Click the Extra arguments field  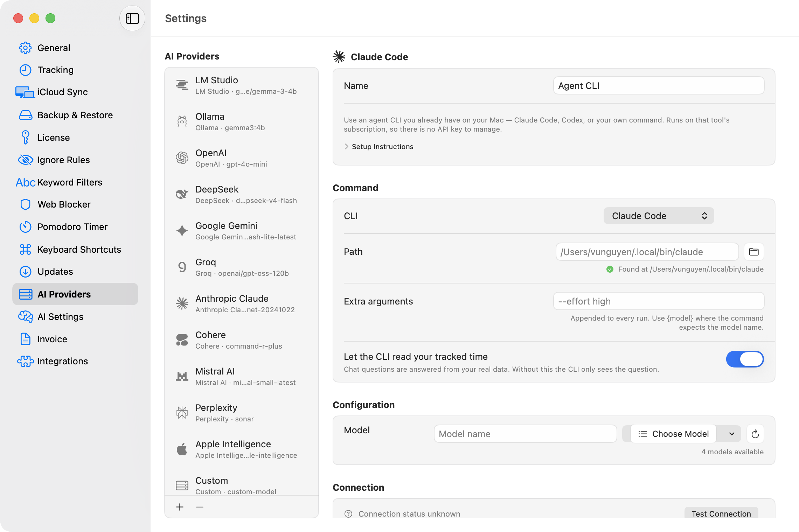coord(659,301)
